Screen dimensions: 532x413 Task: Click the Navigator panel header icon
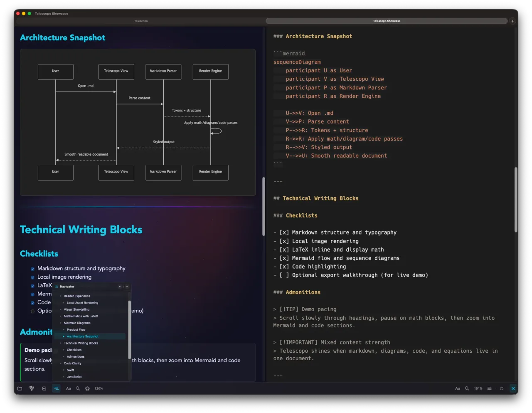coord(57,287)
